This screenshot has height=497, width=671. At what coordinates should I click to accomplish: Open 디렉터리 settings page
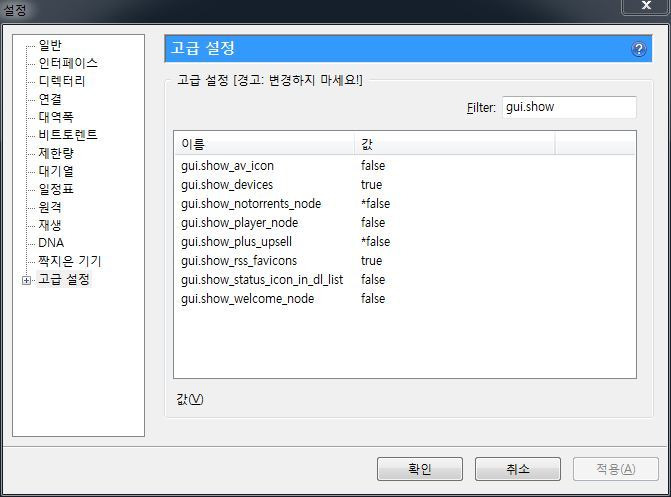(x=62, y=80)
